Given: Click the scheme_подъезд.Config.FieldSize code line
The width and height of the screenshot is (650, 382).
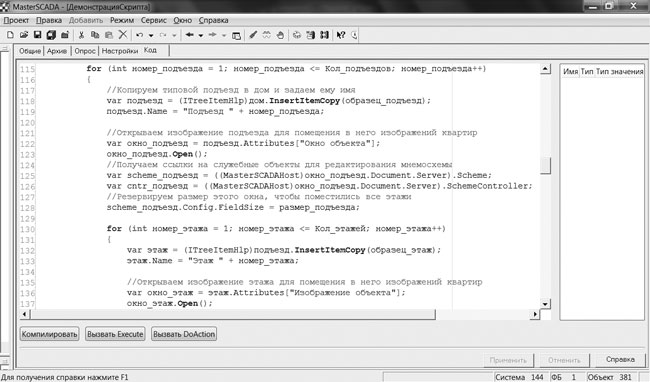Looking at the screenshot, I should 233,207.
